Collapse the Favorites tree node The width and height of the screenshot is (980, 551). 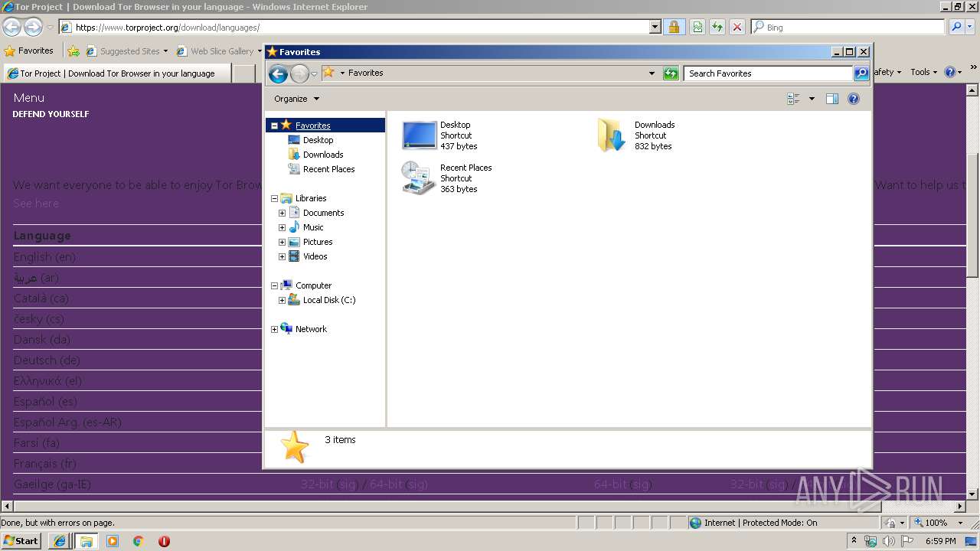274,126
